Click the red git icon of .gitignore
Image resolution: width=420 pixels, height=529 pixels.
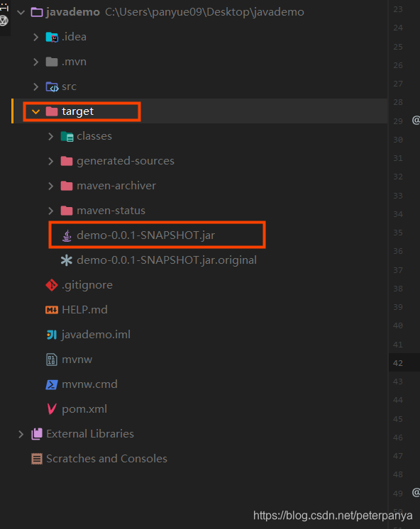[x=52, y=285]
